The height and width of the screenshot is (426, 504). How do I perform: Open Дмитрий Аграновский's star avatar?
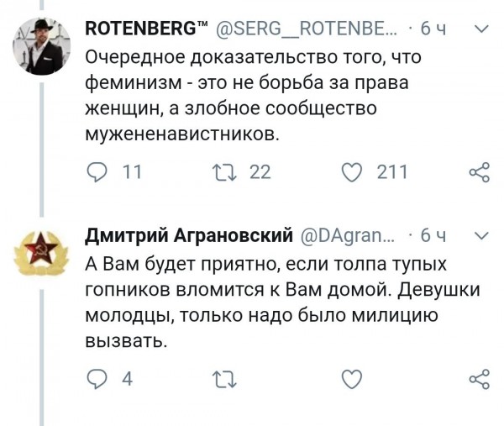(42, 253)
